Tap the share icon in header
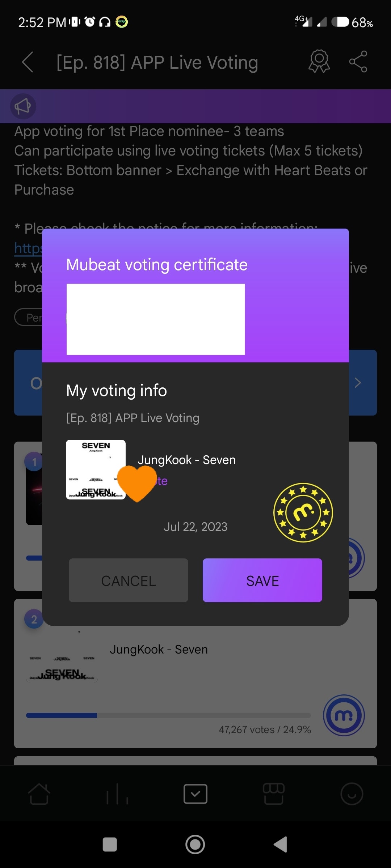This screenshot has width=391, height=868. (358, 61)
